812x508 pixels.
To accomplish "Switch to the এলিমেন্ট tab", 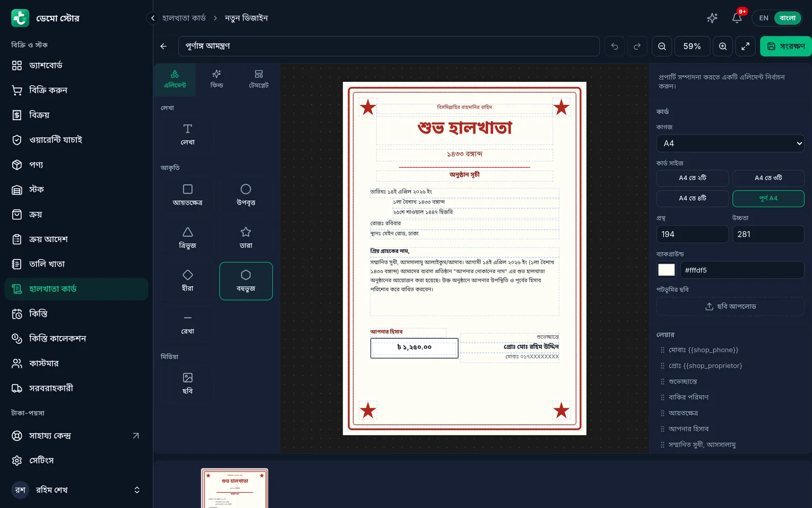I will point(175,79).
